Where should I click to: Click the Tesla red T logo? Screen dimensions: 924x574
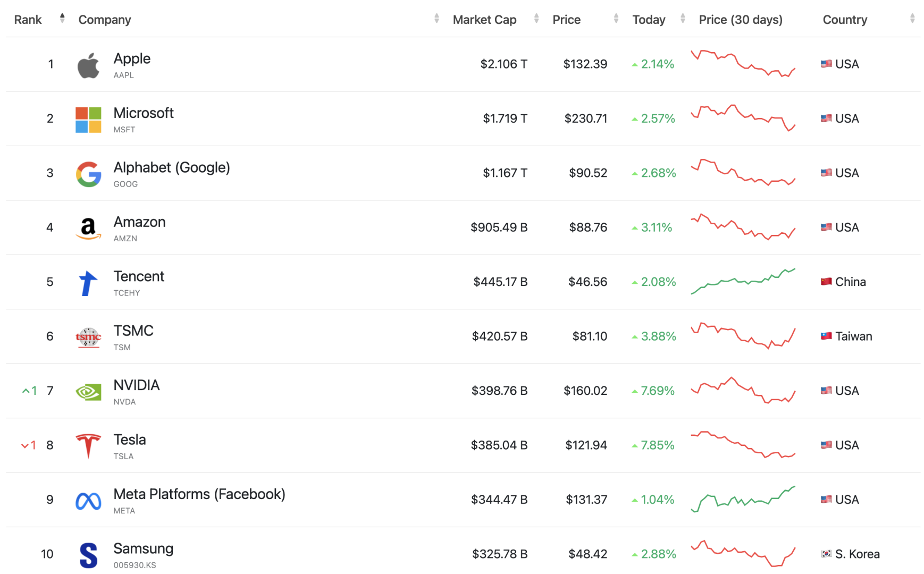tap(88, 446)
